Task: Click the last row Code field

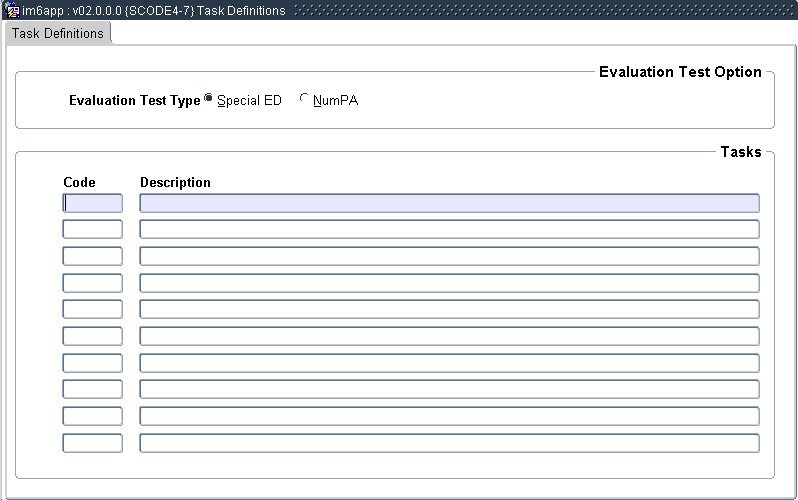Action: pyautogui.click(x=93, y=443)
